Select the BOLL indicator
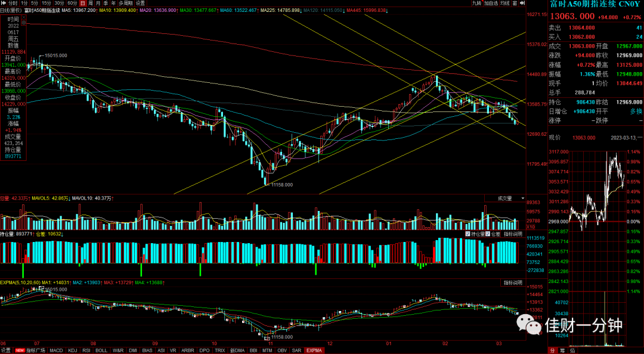The width and height of the screenshot is (644, 354). coord(101,350)
